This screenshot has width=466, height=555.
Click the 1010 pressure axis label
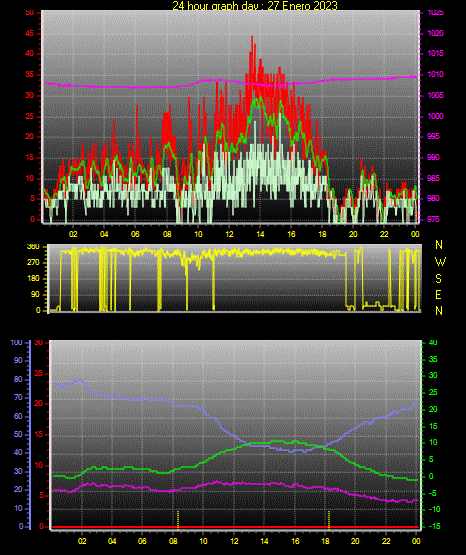436,74
